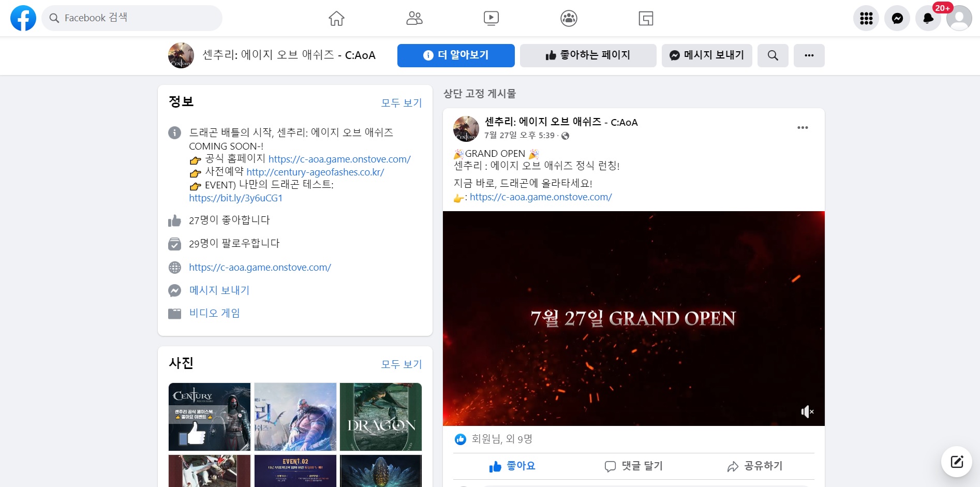Open the Home feed icon
980x487 pixels.
336,18
